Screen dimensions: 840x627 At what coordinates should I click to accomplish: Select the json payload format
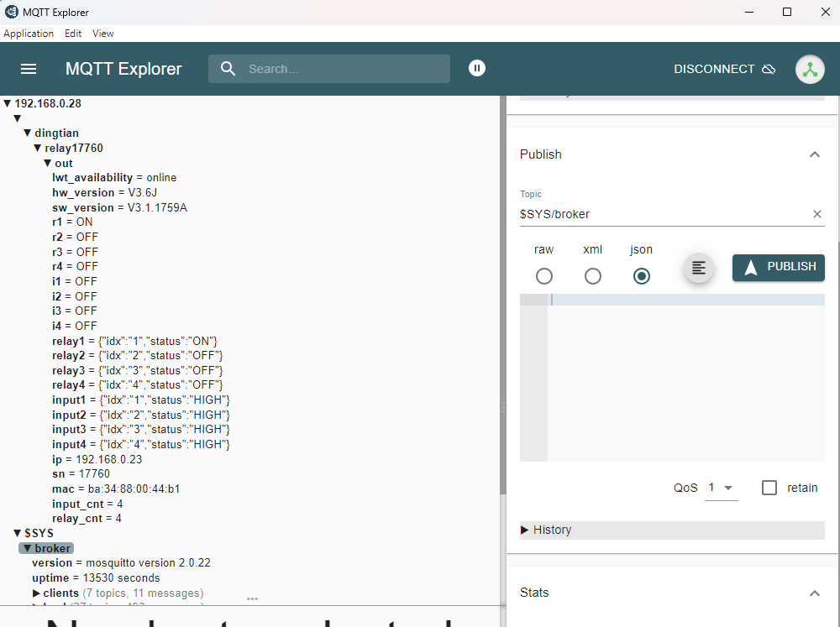tap(642, 276)
